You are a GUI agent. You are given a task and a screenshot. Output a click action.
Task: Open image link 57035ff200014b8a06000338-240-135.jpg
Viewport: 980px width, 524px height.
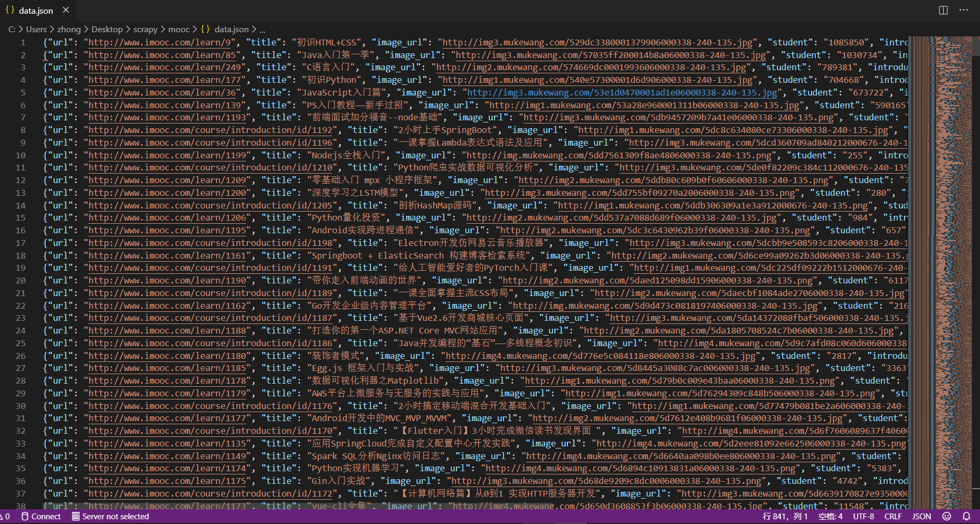(611, 55)
